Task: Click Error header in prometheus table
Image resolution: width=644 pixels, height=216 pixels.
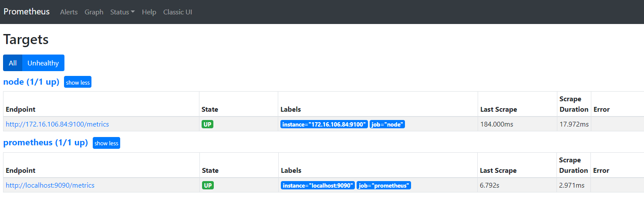Action: click(601, 171)
